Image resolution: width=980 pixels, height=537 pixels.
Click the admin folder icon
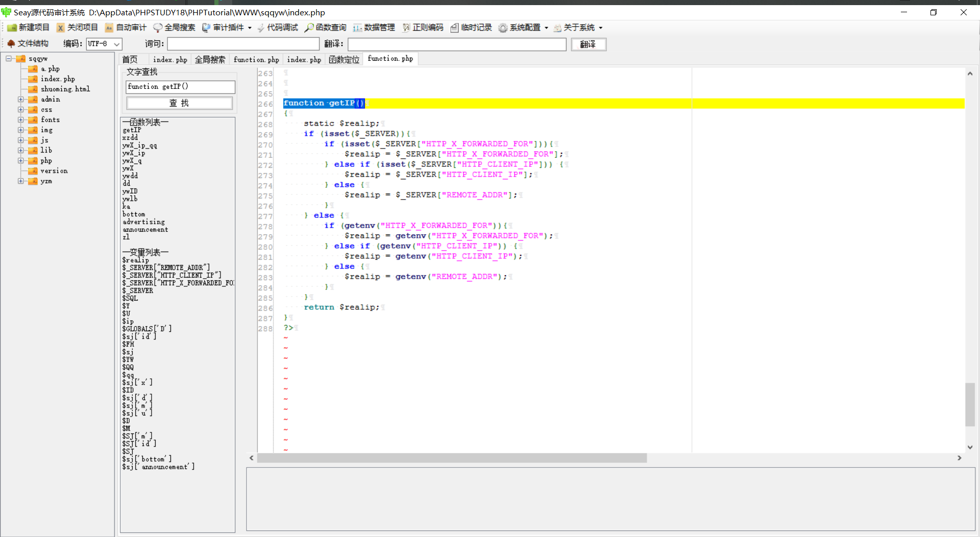click(x=33, y=100)
